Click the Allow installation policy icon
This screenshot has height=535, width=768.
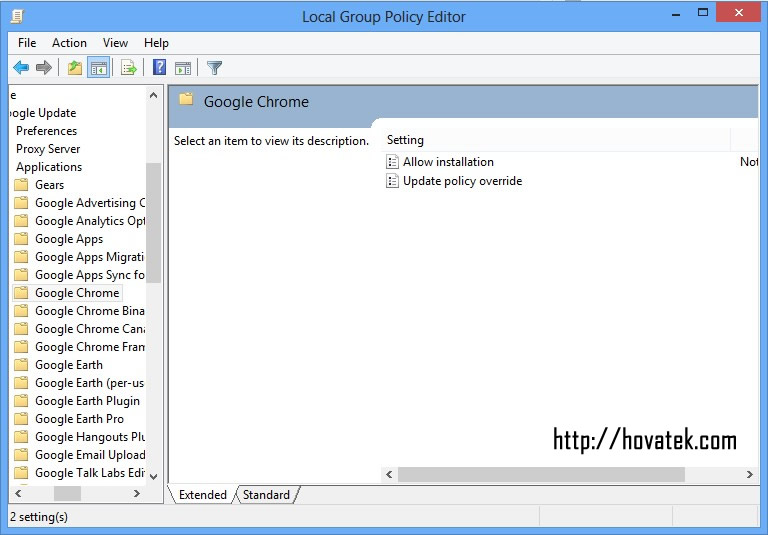392,162
